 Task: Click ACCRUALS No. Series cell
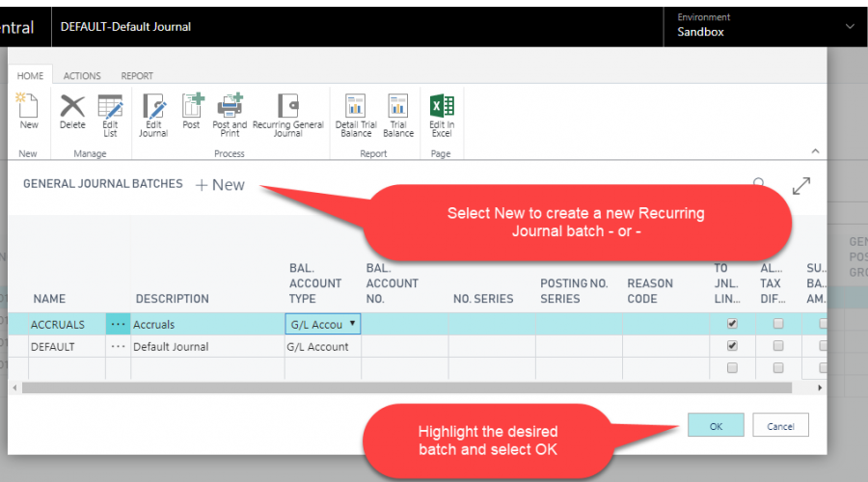coord(492,324)
